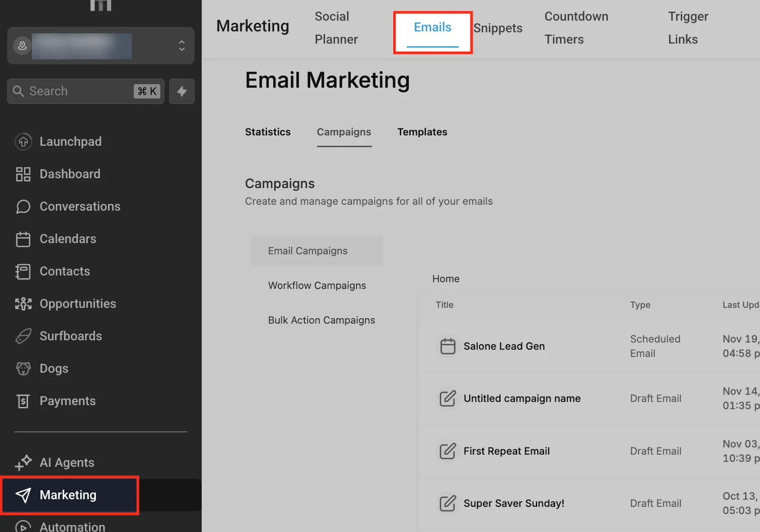Click the Nov 19 date cell

(741, 346)
